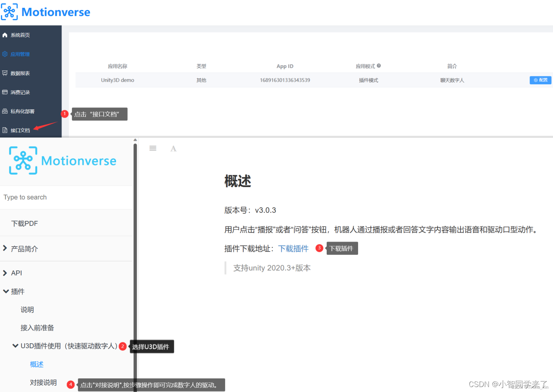Click the 下载插件 hyperlink
Image resolution: width=553 pixels, height=392 pixels.
point(294,249)
